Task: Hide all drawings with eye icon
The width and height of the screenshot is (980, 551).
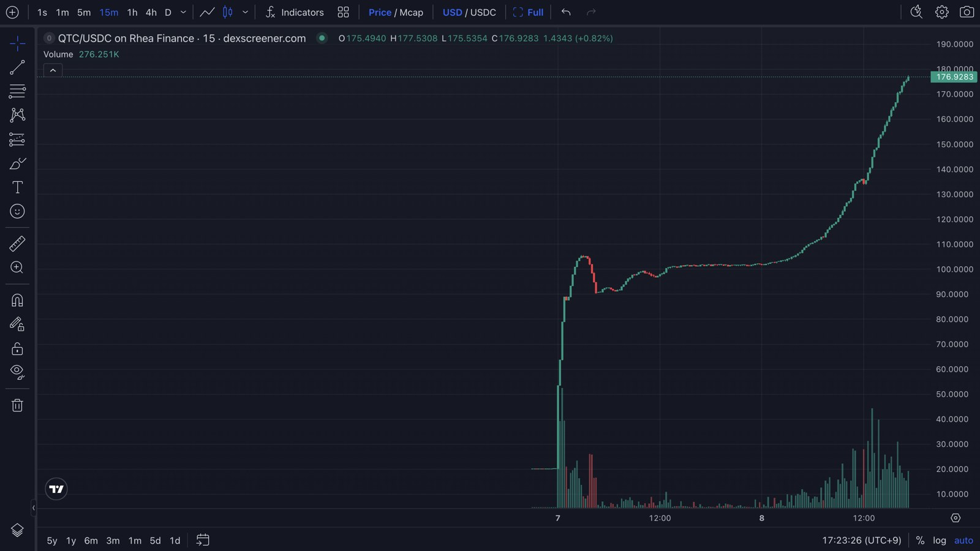Action: [x=17, y=372]
